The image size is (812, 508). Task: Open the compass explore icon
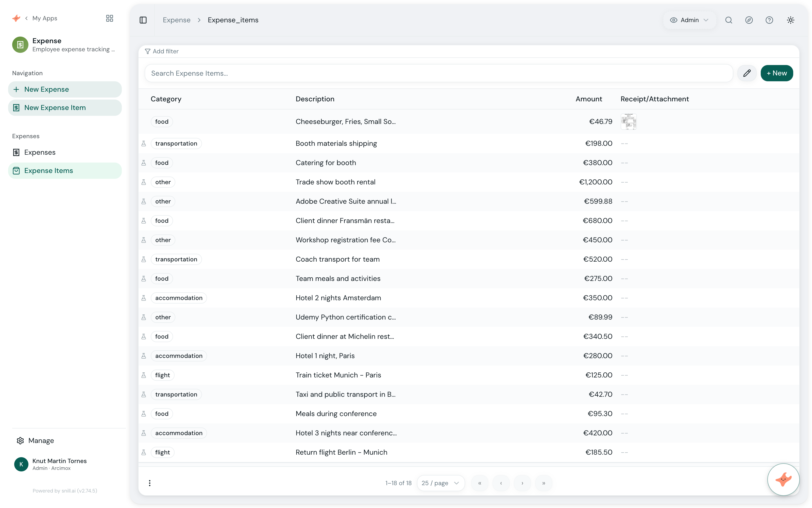749,20
